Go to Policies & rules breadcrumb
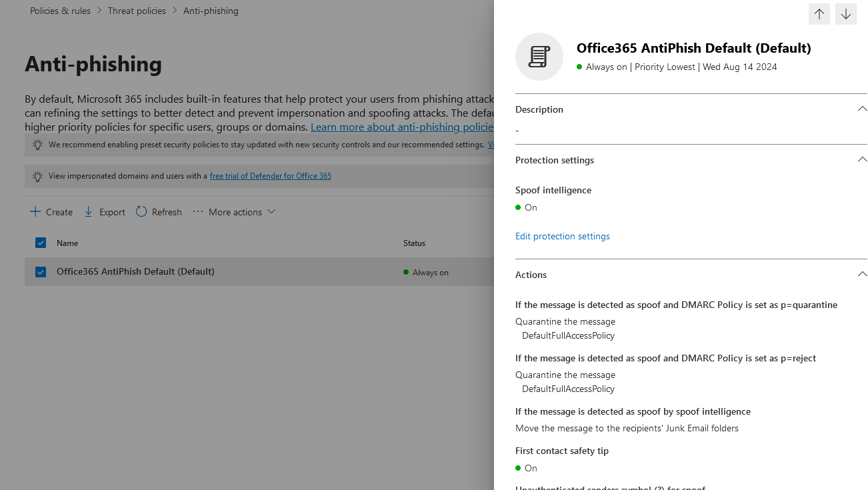The width and height of the screenshot is (868, 490). [x=60, y=11]
